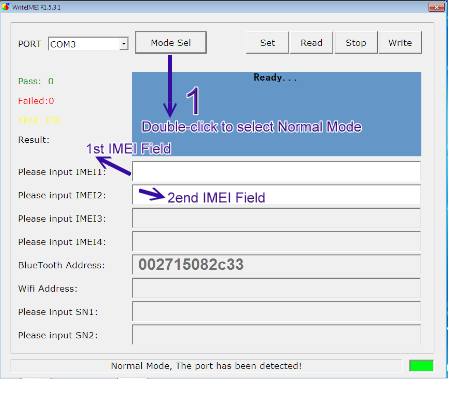The width and height of the screenshot is (450, 400).
Task: Click the 'Normal Mode, The port has been detected!' status text
Action: click(x=206, y=366)
